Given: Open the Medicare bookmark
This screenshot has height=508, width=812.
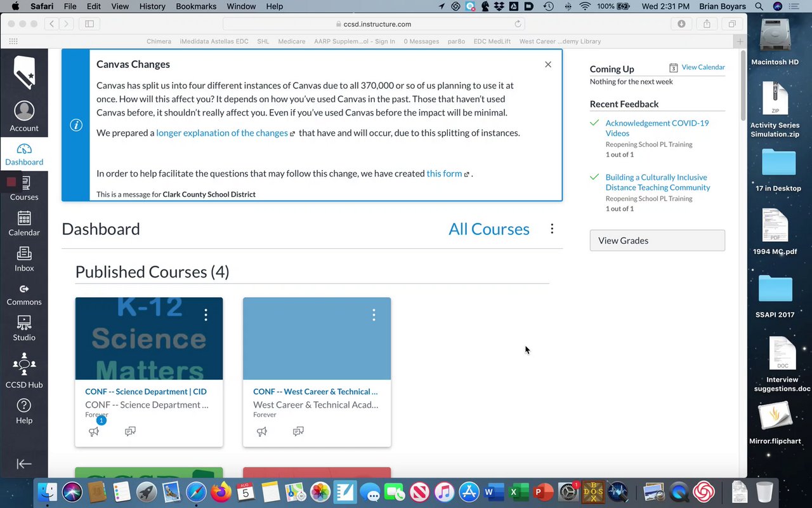Looking at the screenshot, I should [292, 41].
